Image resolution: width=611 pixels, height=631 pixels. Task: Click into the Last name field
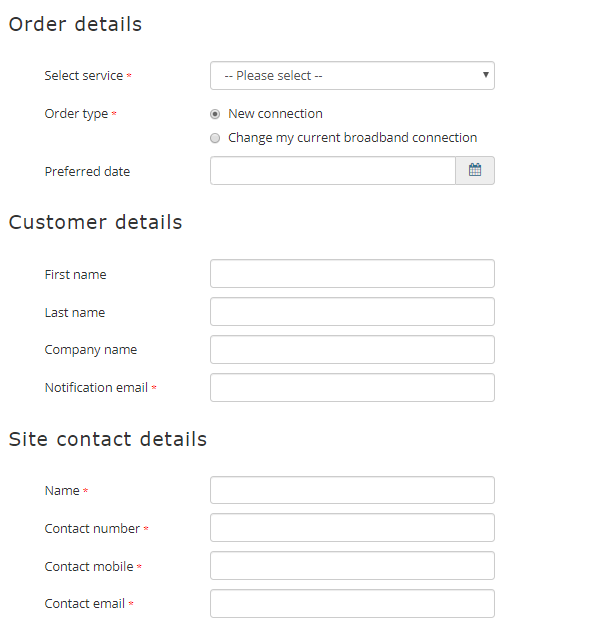pos(352,311)
